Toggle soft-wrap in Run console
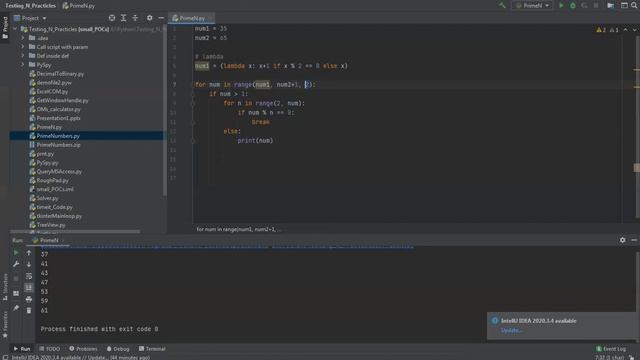Screen dimensions: 640x360 [x=29, y=276]
